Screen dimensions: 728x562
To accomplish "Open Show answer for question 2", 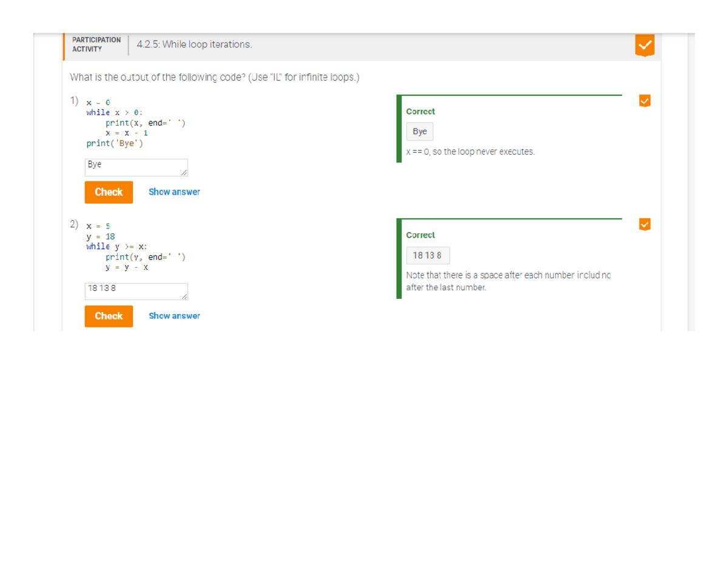I will tap(174, 316).
